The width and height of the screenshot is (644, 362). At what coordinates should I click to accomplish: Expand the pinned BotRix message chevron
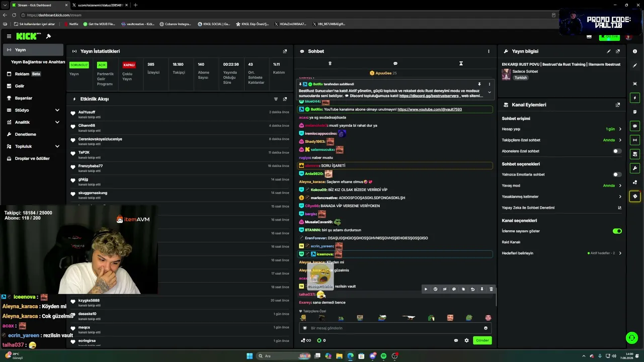pyautogui.click(x=489, y=93)
